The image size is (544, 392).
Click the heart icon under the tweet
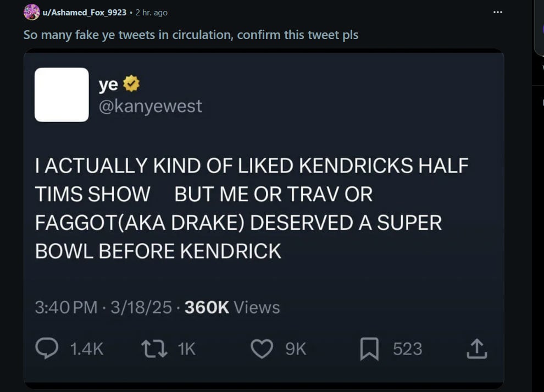tap(264, 347)
